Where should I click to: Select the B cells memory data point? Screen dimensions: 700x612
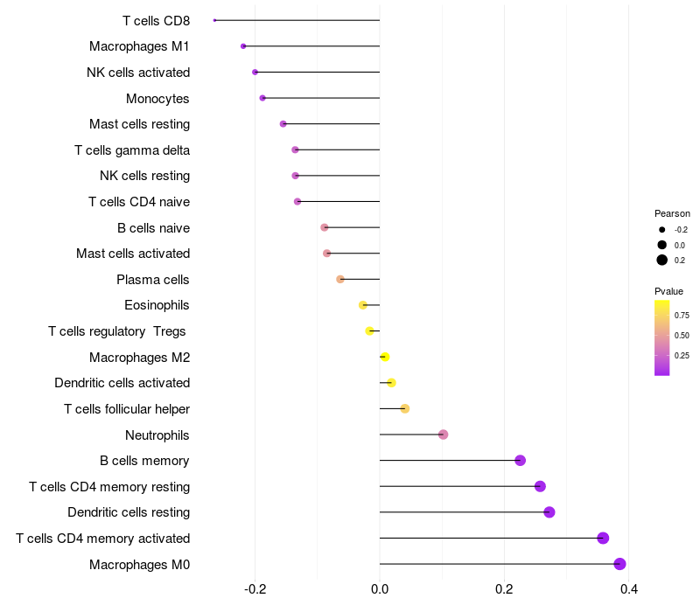click(520, 461)
